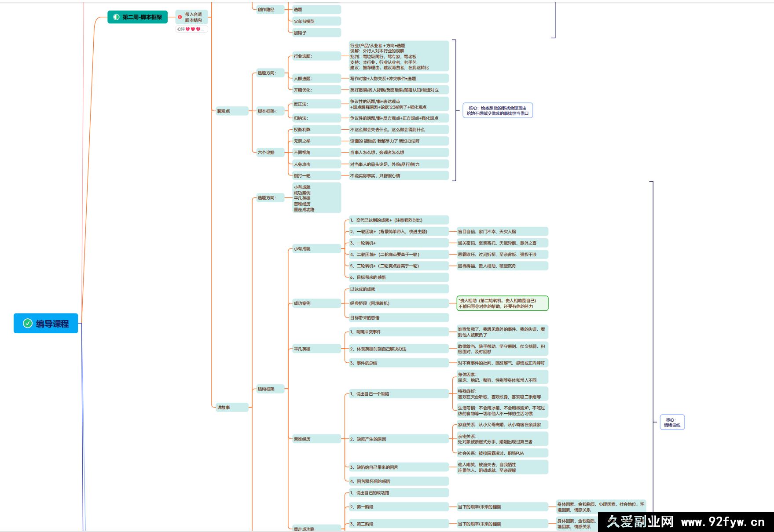Click the green checkmark icon on 编导课程
774x532 pixels.
point(28,324)
